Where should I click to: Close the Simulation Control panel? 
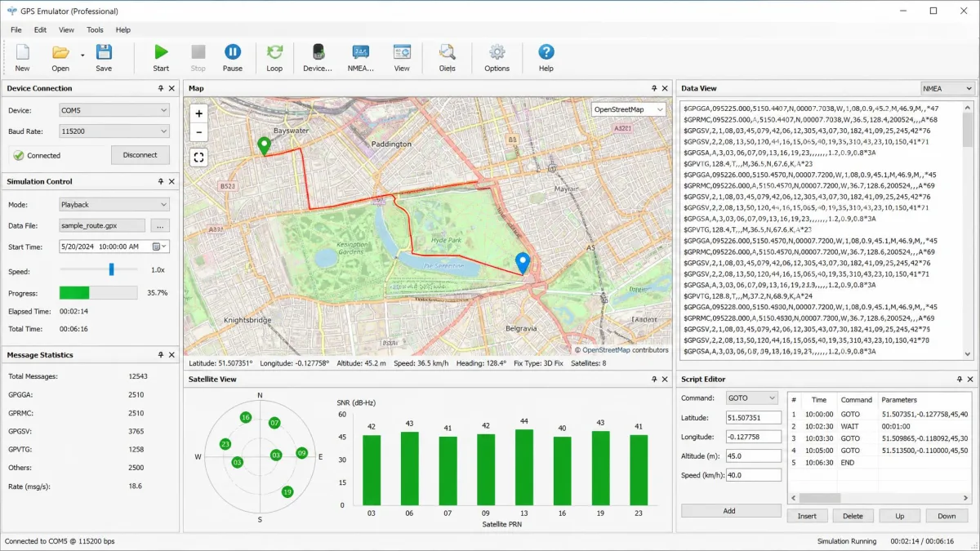[x=171, y=181]
